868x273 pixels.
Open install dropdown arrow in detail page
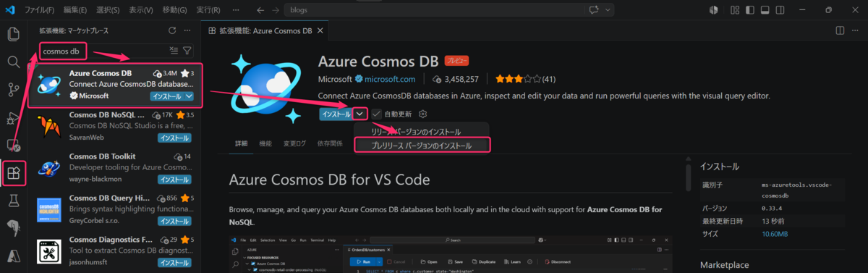(360, 114)
